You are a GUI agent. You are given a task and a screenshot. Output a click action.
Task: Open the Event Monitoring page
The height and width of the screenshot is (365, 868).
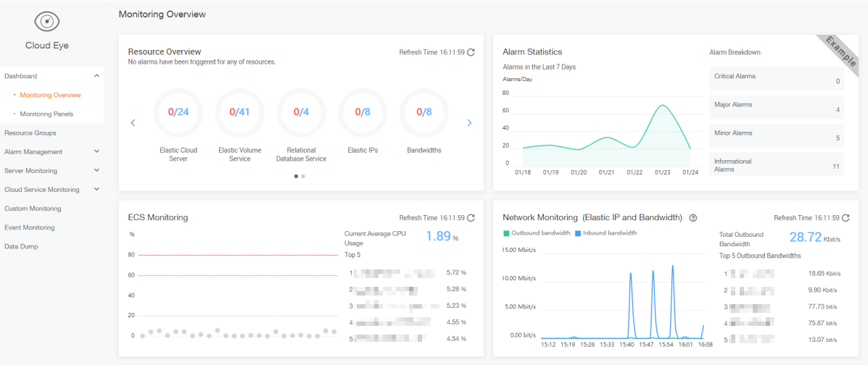[29, 227]
